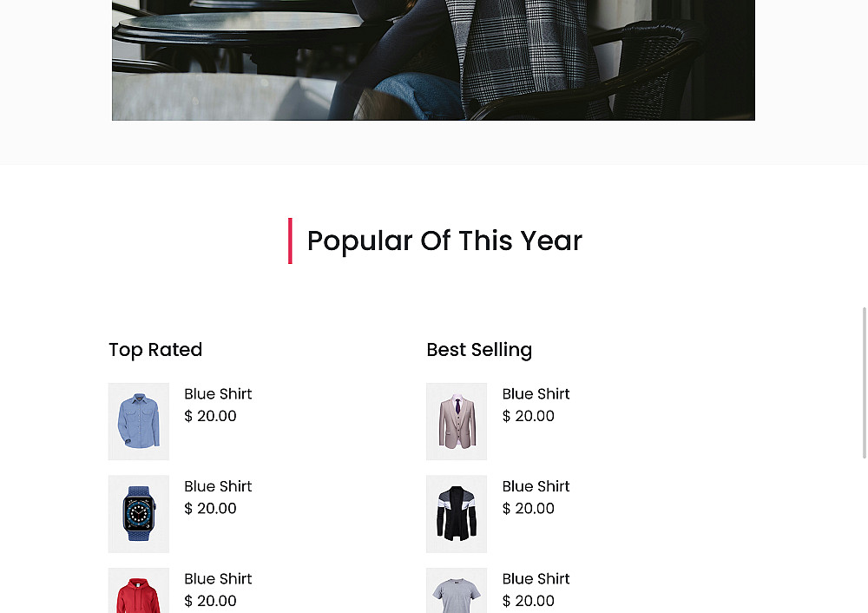This screenshot has height=613, width=868.
Task: Click $ 20.00 price beside the smartwatch
Action: [210, 508]
